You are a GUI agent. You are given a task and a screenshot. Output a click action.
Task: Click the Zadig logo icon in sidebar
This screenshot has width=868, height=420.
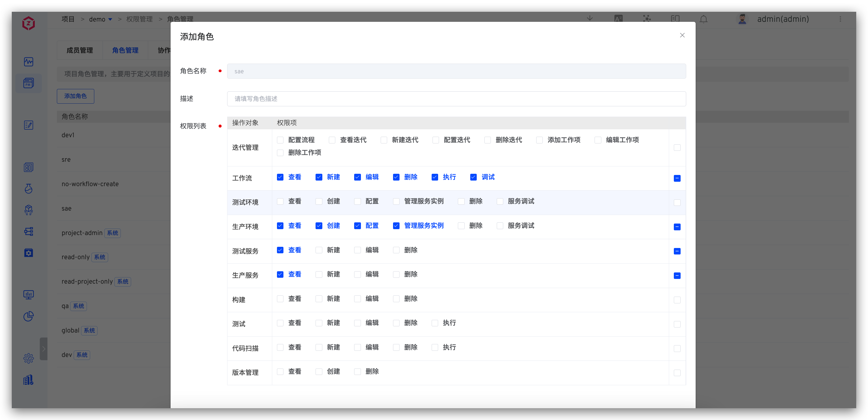coord(29,23)
